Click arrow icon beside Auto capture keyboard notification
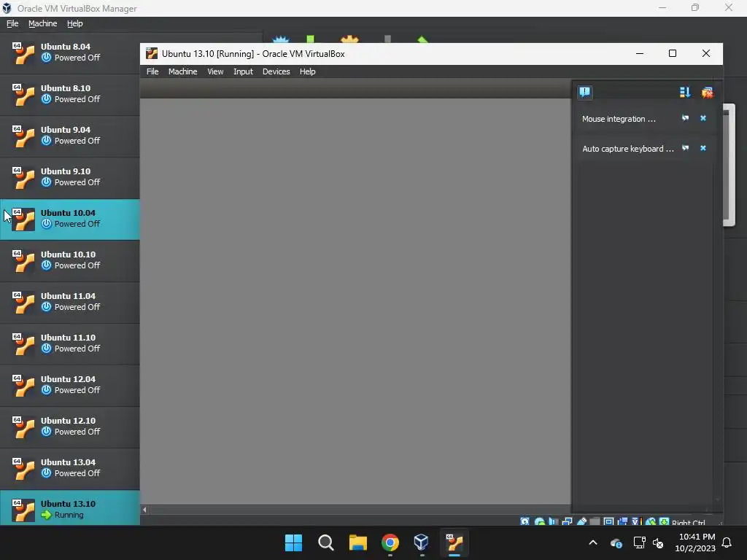The image size is (747, 560). [685, 148]
